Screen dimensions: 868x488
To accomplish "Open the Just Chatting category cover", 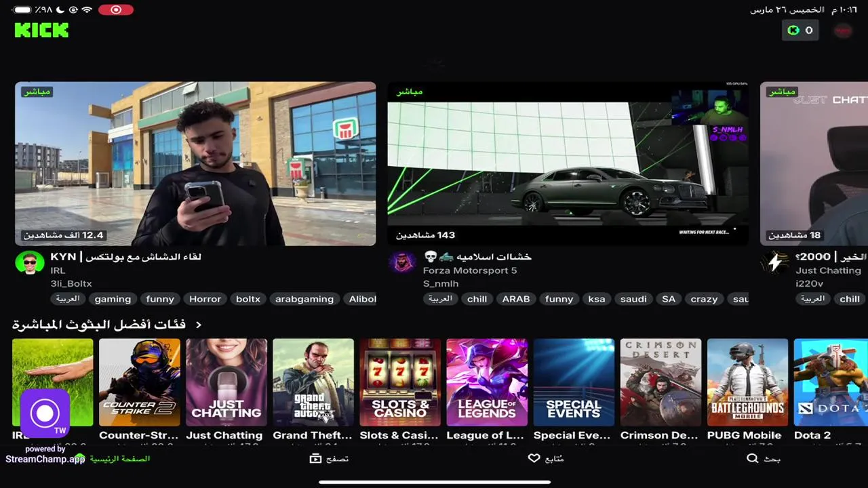I will (x=226, y=382).
